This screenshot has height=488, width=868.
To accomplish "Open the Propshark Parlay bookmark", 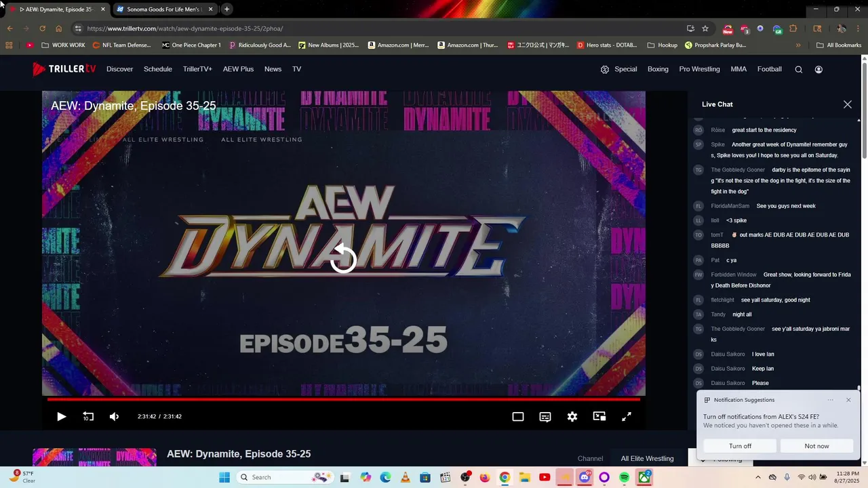I will click(715, 45).
